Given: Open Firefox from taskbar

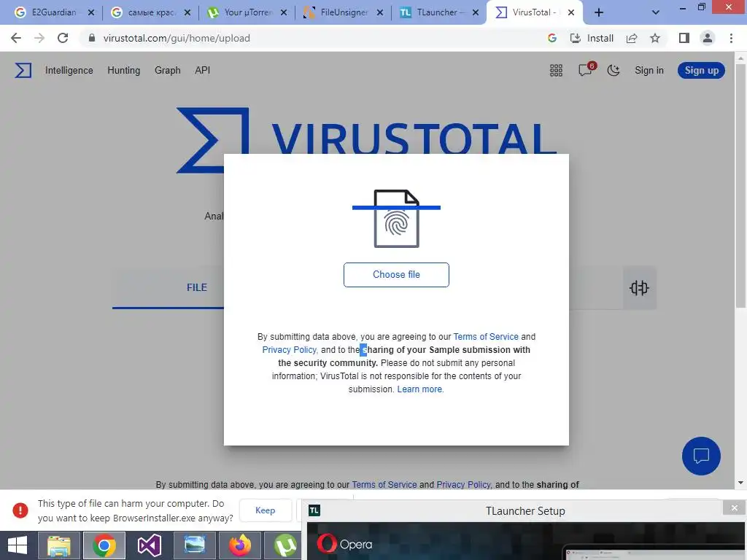Looking at the screenshot, I should coord(239,545).
